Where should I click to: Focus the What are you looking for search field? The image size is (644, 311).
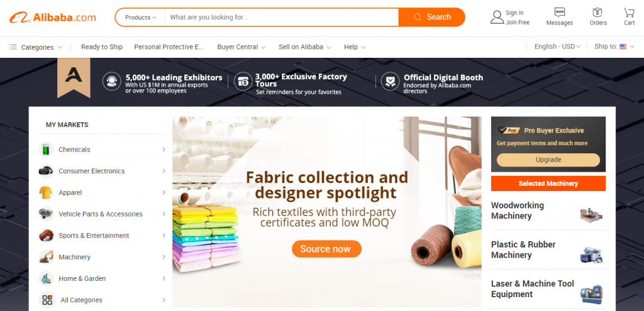click(x=282, y=17)
